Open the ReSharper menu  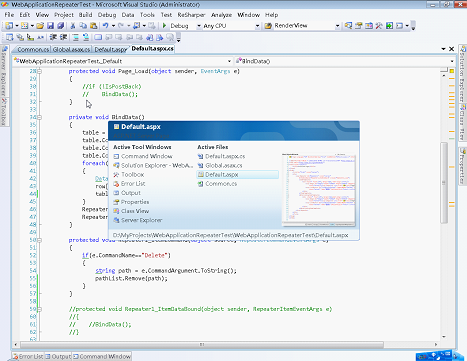[x=191, y=15]
